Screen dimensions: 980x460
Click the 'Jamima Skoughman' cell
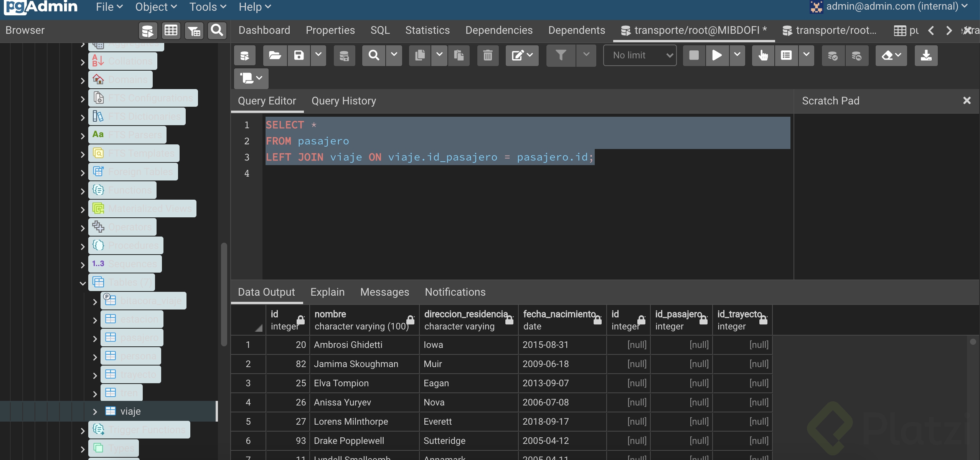364,364
